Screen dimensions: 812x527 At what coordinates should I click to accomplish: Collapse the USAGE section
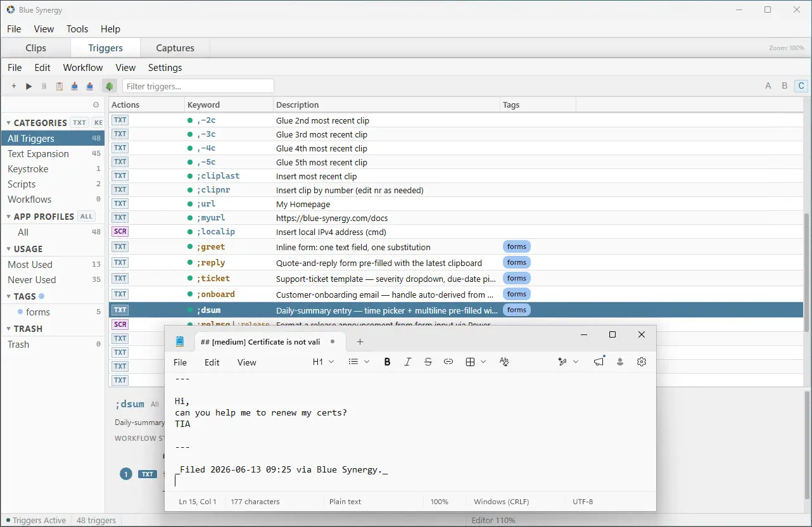[9, 249]
